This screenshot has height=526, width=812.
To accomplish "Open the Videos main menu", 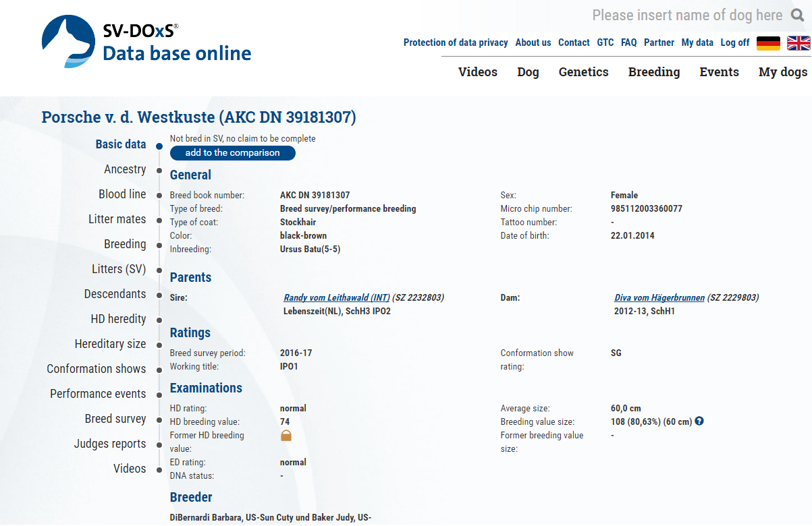I will pos(478,72).
